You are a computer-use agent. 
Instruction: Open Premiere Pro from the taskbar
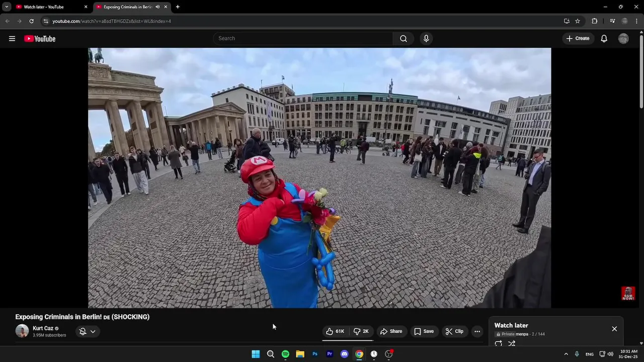330,354
